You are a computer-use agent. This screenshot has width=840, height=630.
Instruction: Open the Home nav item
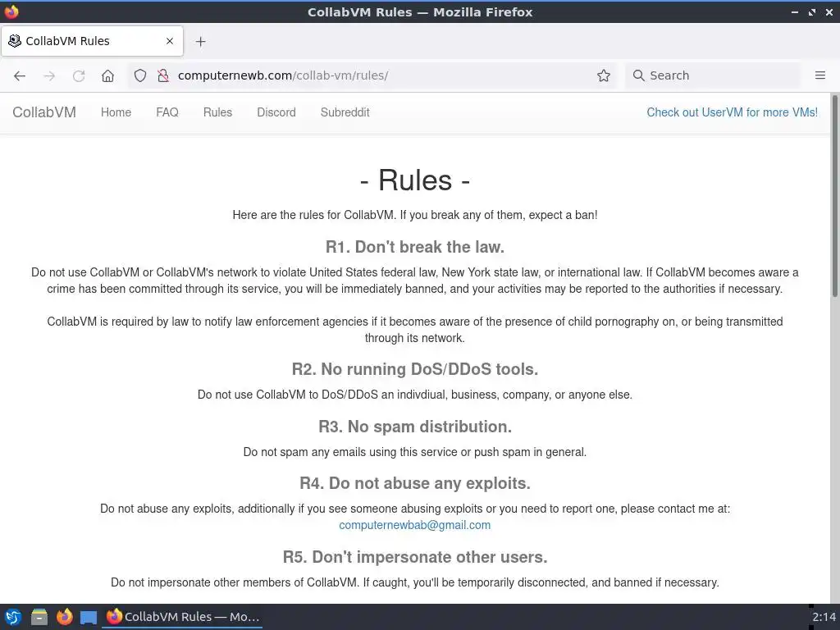pos(116,112)
